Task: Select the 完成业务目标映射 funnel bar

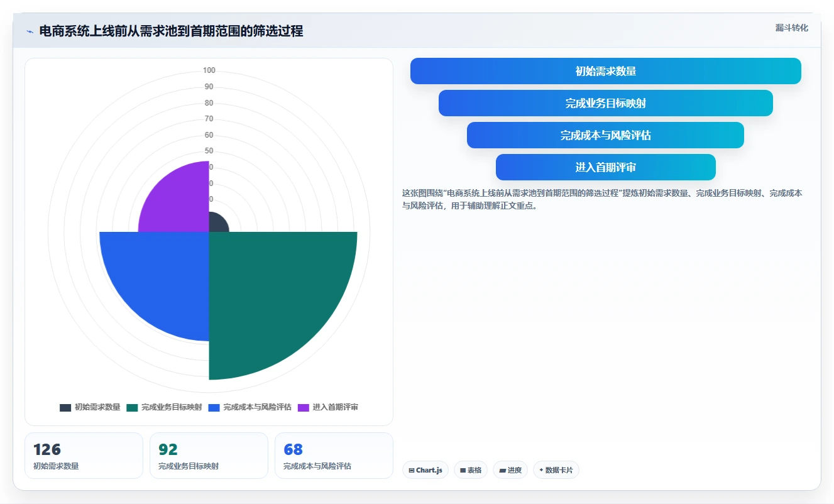Action: pyautogui.click(x=606, y=103)
